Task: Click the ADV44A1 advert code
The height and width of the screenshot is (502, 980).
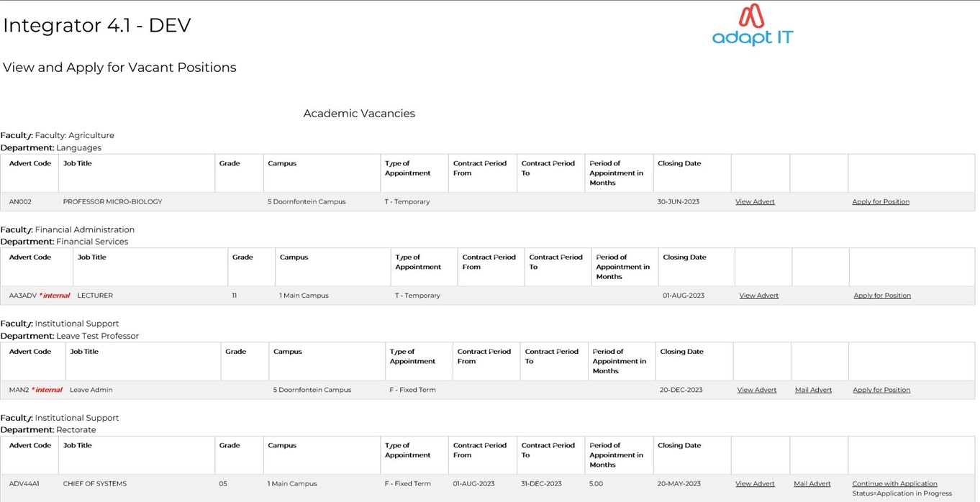Action: pos(24,484)
